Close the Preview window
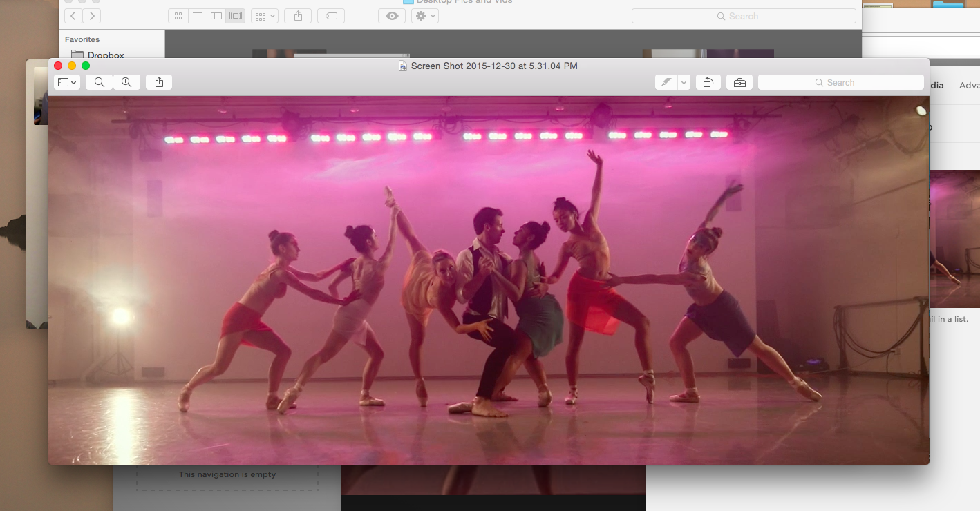The height and width of the screenshot is (511, 980). pyautogui.click(x=58, y=66)
